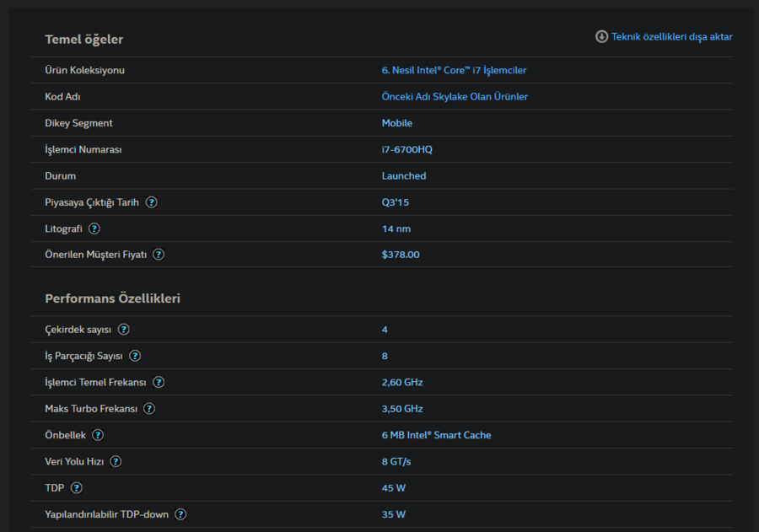Click the Çekirdek sayısı label text
759x532 pixels.
[78, 330]
